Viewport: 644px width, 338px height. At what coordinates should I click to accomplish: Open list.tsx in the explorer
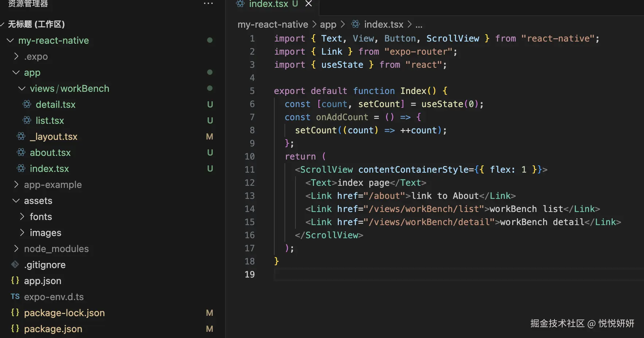50,121
